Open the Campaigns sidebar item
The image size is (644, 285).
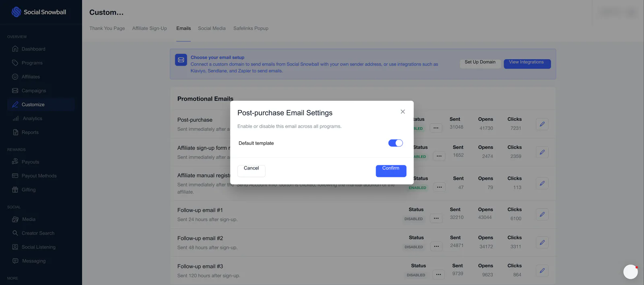click(x=34, y=91)
